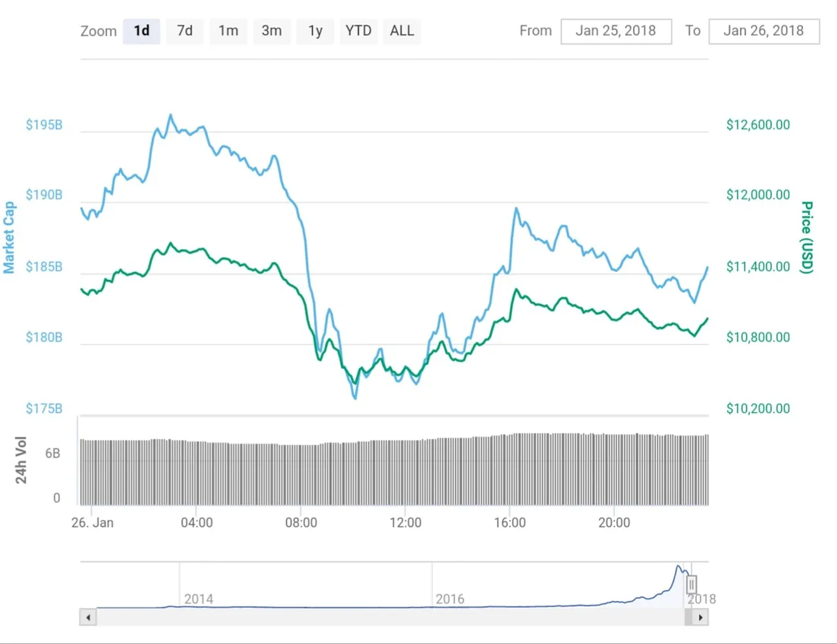Click the 08:00 time axis label

click(x=301, y=523)
